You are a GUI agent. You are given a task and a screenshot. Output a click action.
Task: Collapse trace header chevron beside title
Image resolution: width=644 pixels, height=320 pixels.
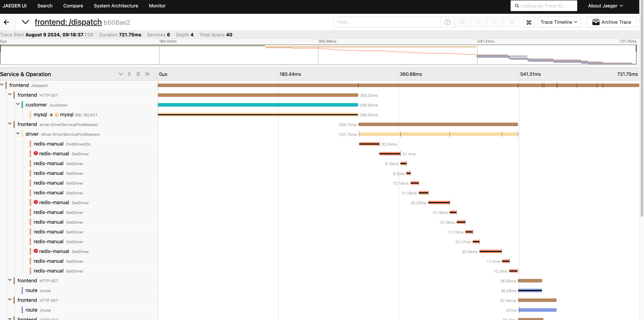point(25,22)
